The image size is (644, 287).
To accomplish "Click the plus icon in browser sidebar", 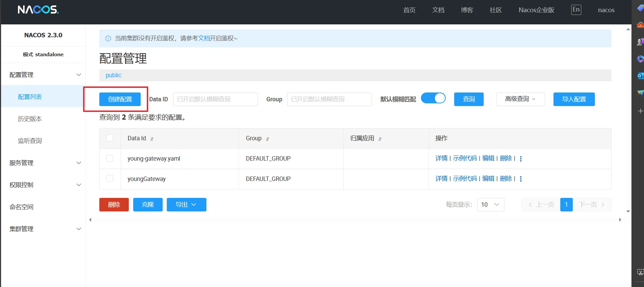I will click(640, 111).
